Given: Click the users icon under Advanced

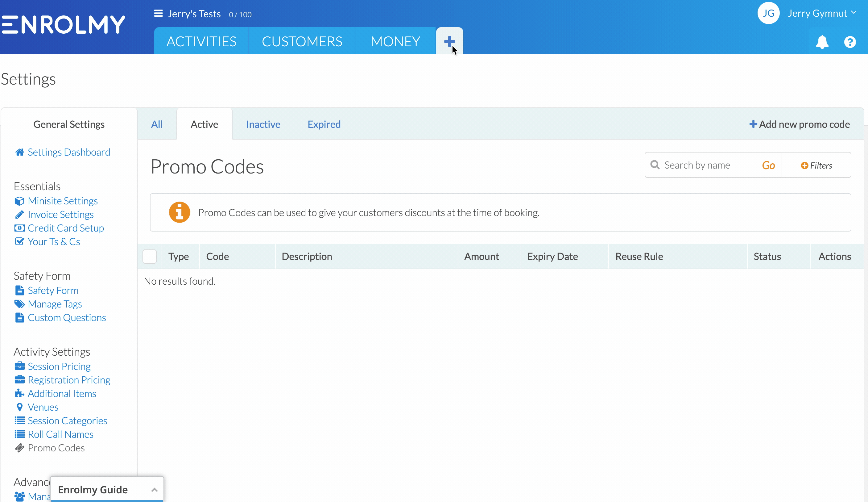Looking at the screenshot, I should 20,496.
